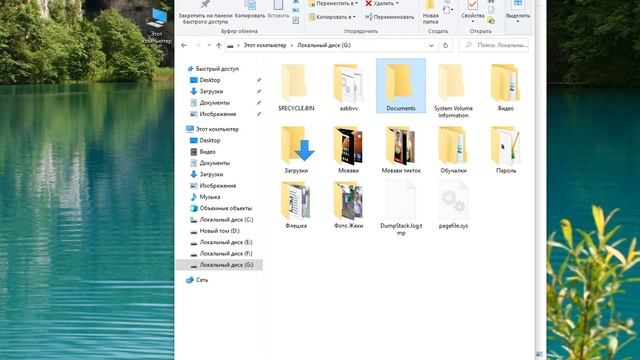This screenshot has height=360, width=640.
Task: Select the Видео folder in file pane
Action: (x=505, y=88)
